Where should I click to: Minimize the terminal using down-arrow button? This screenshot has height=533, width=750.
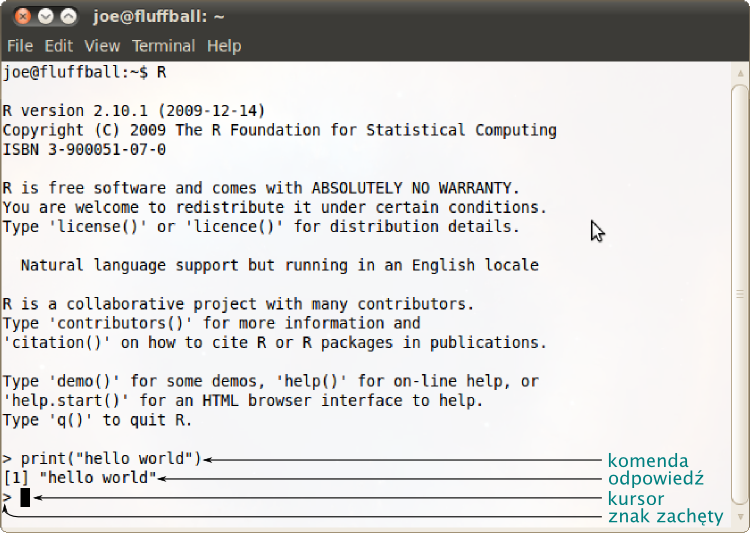(45, 17)
